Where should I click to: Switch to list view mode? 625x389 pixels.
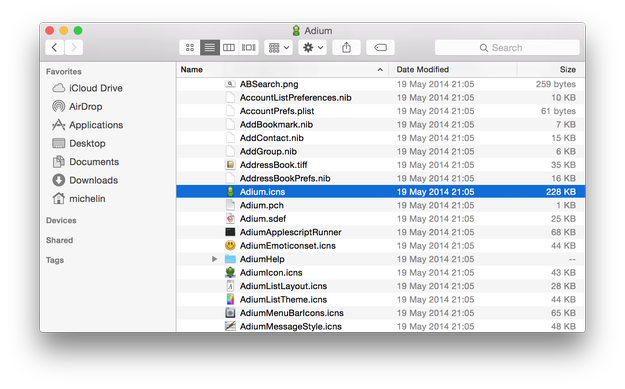coord(210,48)
